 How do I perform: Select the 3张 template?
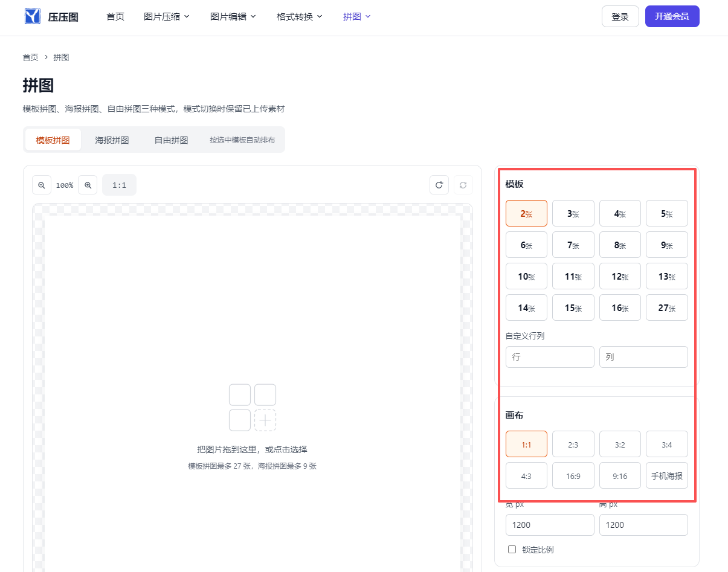tap(573, 213)
